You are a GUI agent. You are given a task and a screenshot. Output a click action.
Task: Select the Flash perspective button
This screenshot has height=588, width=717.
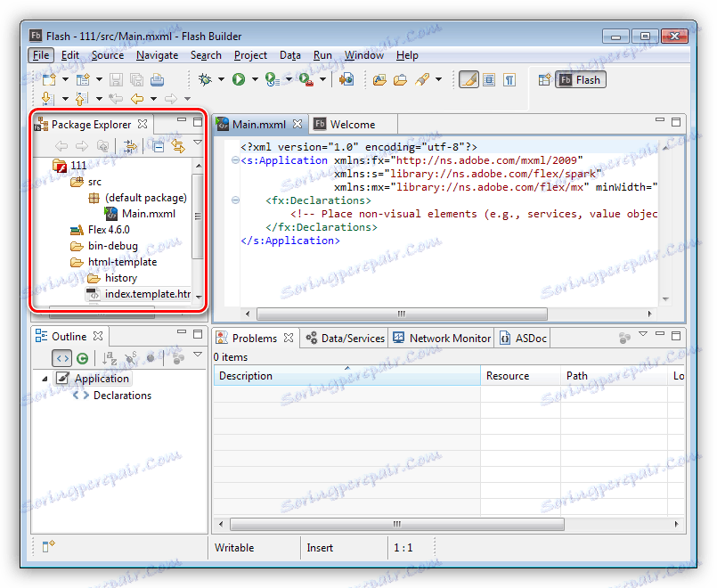581,80
